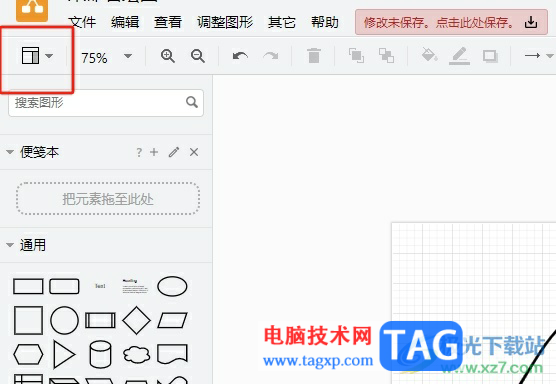Select the Text shape
This screenshot has height=384, width=556.
point(100,286)
